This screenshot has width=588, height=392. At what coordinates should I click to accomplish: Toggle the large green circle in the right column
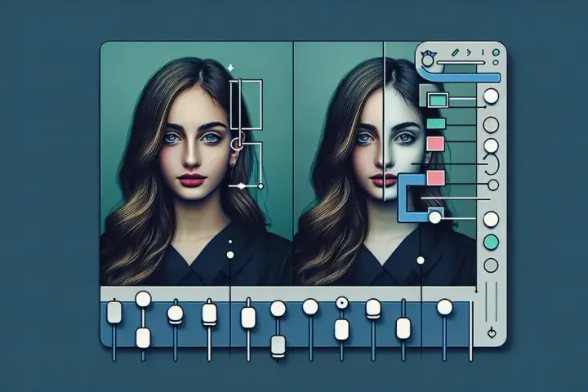coord(491,243)
